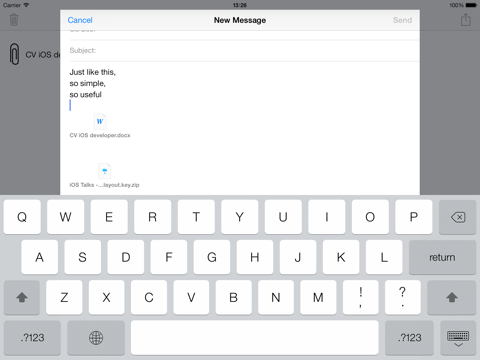Tap the K key
This screenshot has width=480, height=360.
pos(341,257)
